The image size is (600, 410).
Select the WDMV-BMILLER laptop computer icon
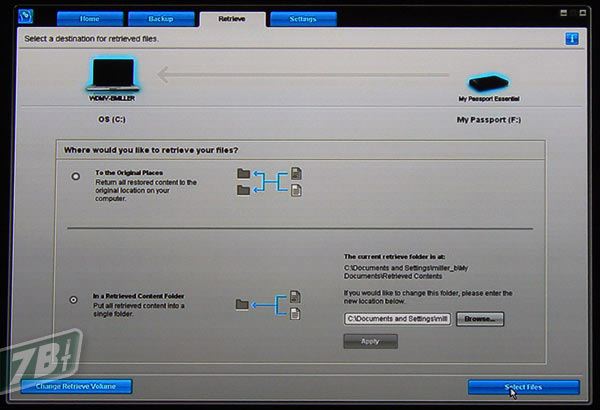[112, 75]
